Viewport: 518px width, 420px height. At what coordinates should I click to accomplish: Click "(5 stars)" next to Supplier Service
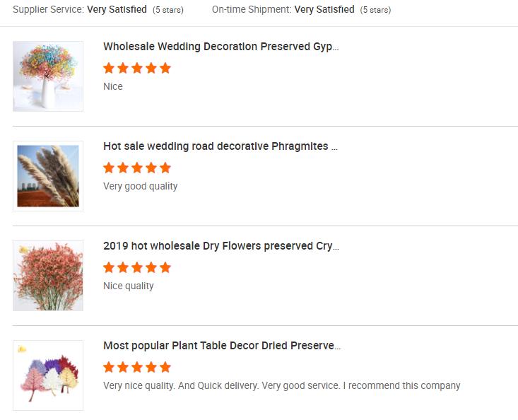[168, 10]
